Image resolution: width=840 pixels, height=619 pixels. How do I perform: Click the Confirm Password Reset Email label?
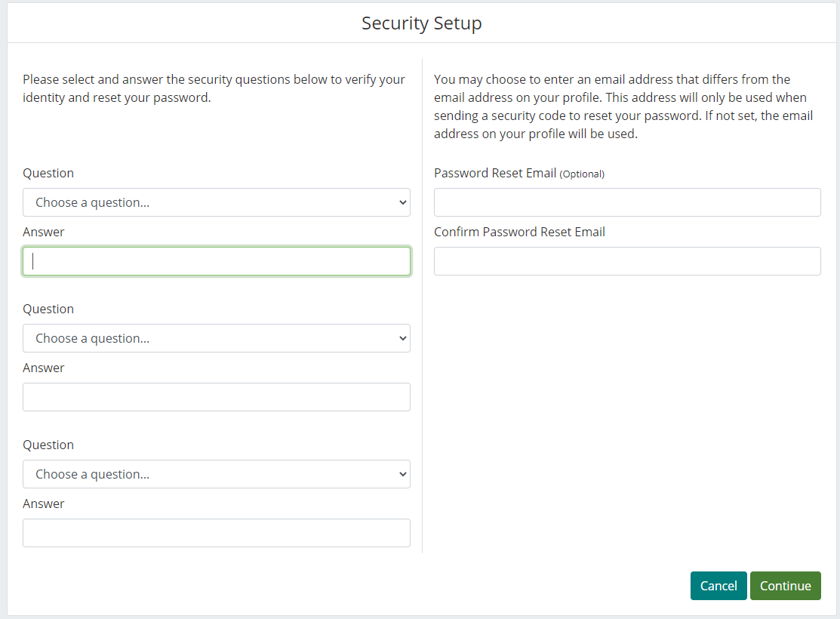click(519, 232)
